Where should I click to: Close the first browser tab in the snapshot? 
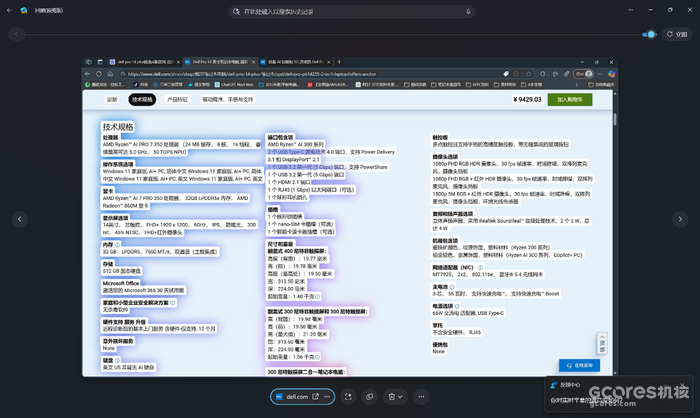pos(178,62)
